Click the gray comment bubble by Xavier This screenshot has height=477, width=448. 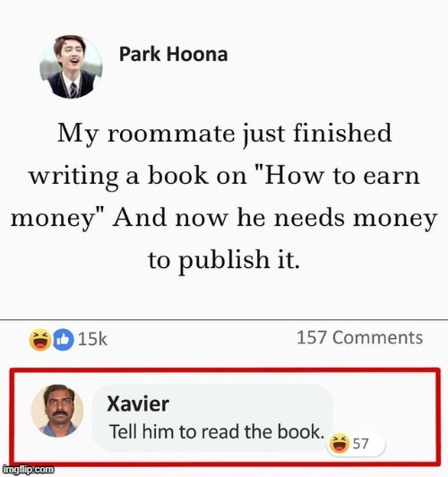212,418
